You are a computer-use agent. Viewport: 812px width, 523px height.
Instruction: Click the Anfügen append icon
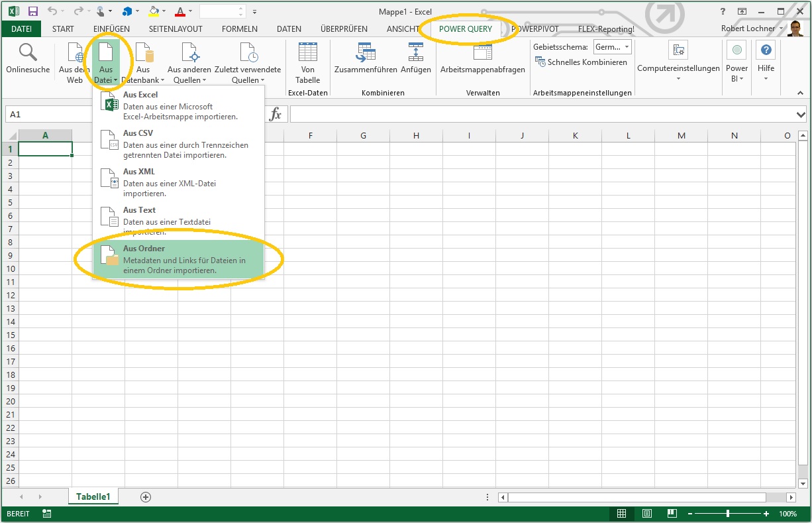(415, 53)
